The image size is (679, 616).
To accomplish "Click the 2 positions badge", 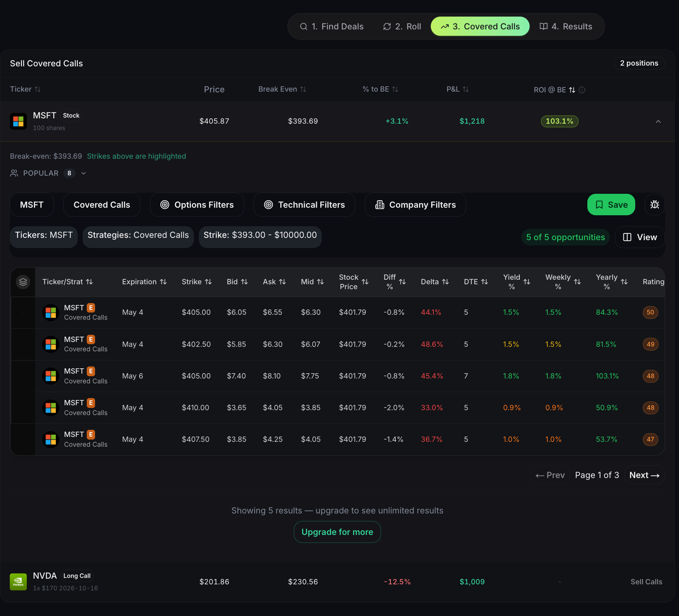I will click(639, 63).
